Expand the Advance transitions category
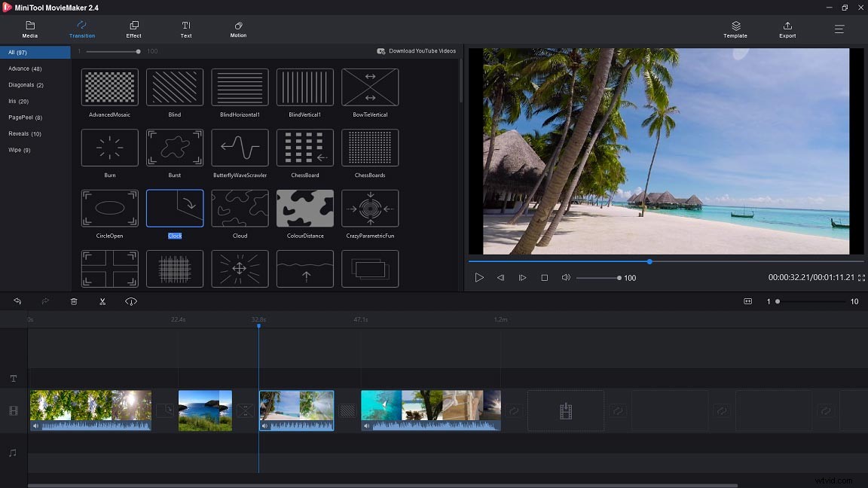Screen dimensions: 868x488 25,69
